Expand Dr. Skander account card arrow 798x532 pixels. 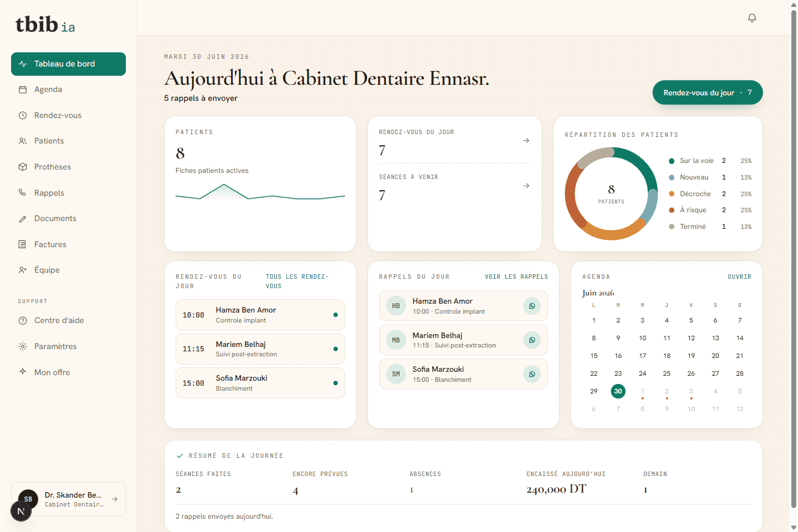114,499
